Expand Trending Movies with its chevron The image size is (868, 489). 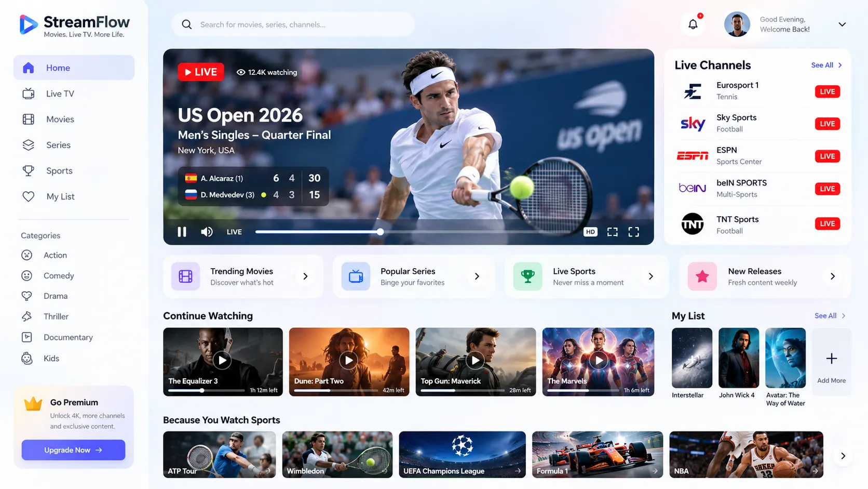[x=305, y=276]
